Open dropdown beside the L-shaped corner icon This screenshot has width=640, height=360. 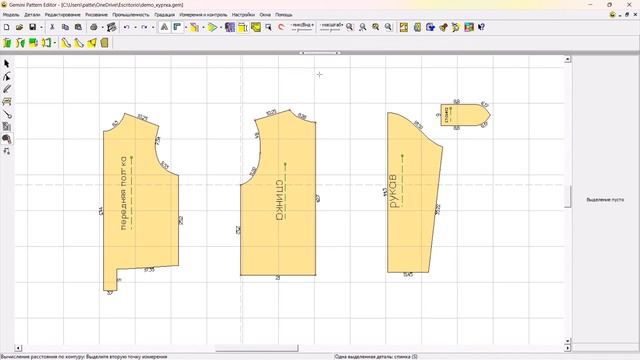tap(186, 27)
